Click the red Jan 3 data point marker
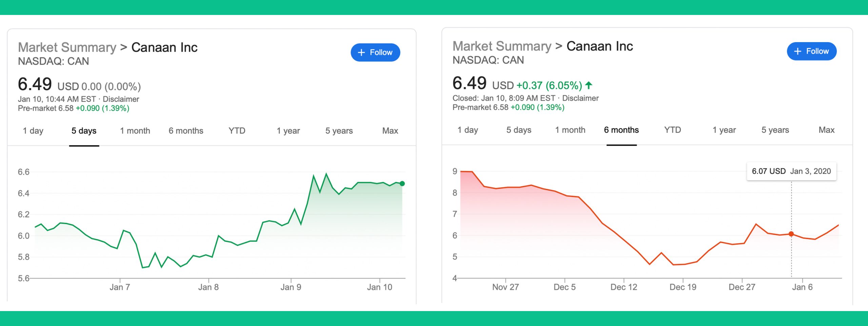This screenshot has height=326, width=868. [x=791, y=234]
